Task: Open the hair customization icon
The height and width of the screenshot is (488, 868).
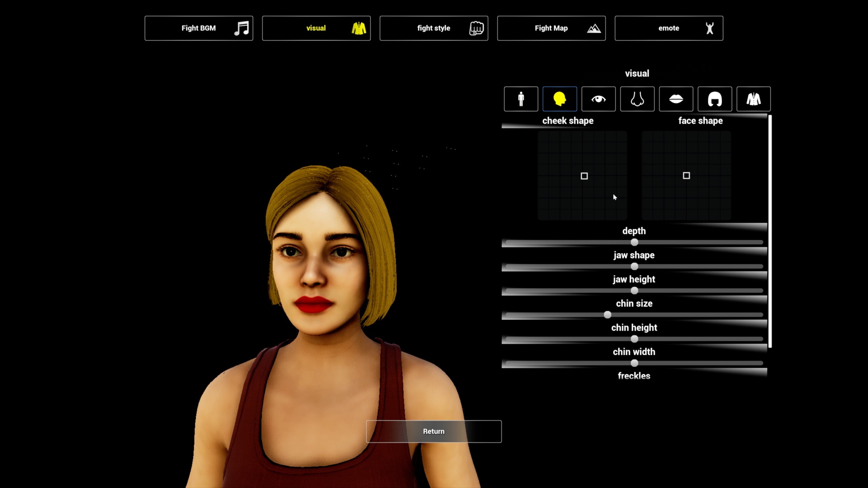Action: [715, 99]
